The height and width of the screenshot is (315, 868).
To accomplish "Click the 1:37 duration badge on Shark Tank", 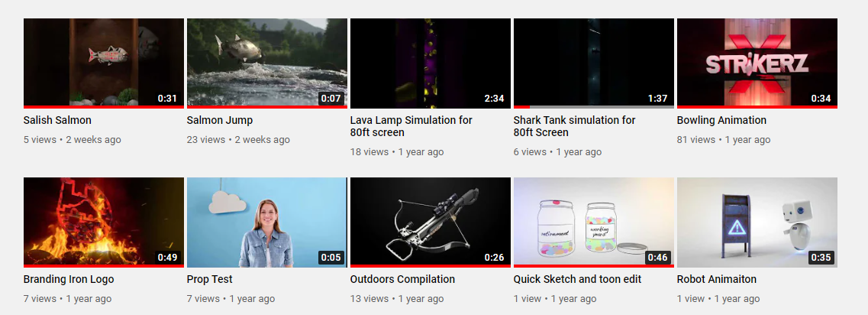I will click(657, 98).
